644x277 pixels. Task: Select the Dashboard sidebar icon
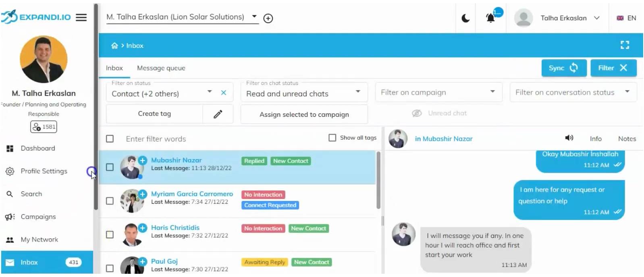pyautogui.click(x=10, y=148)
